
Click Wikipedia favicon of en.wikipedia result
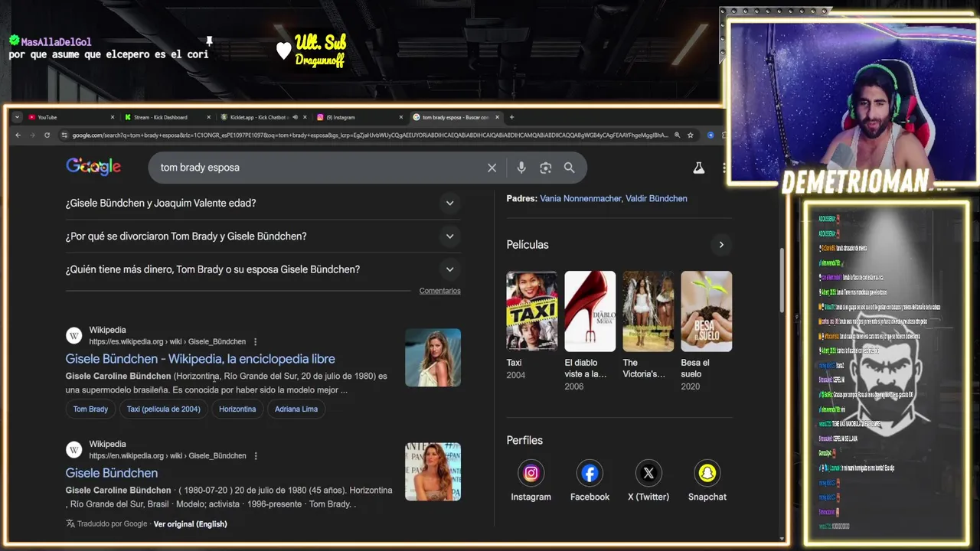(x=74, y=450)
